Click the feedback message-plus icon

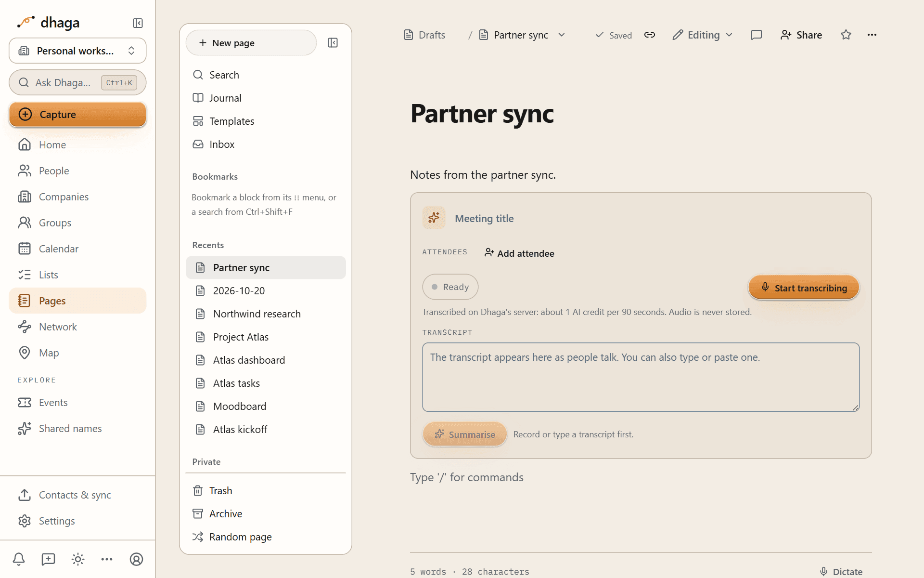click(48, 559)
